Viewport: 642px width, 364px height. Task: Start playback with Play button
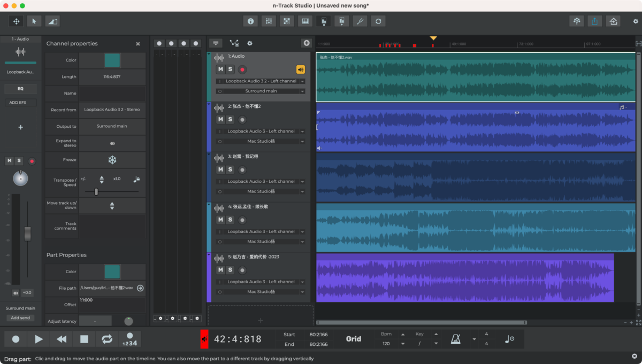(x=39, y=339)
